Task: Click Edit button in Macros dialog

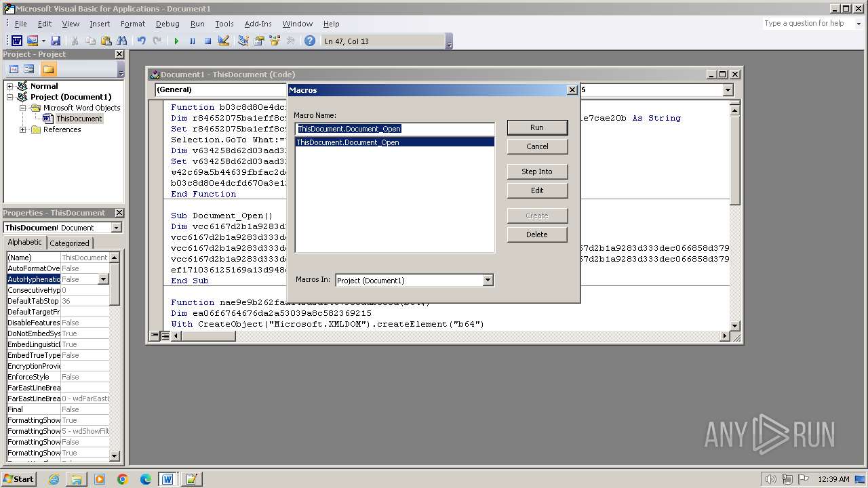Action: click(x=537, y=190)
